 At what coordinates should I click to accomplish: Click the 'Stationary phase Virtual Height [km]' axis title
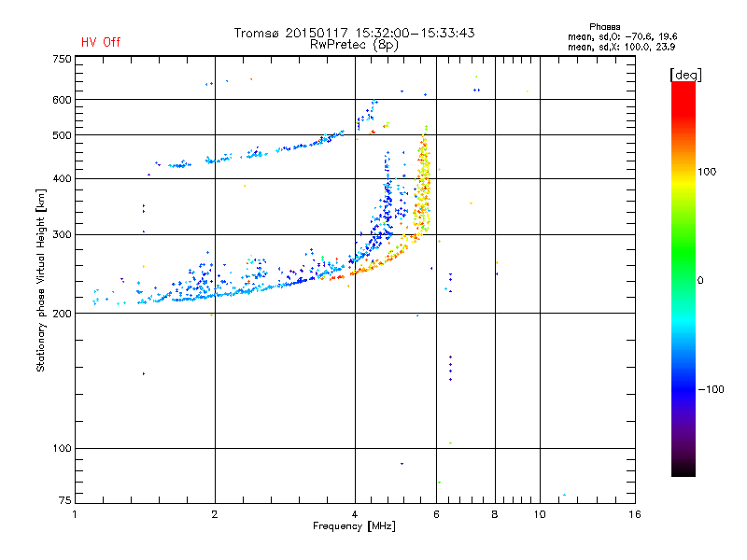pos(41,280)
